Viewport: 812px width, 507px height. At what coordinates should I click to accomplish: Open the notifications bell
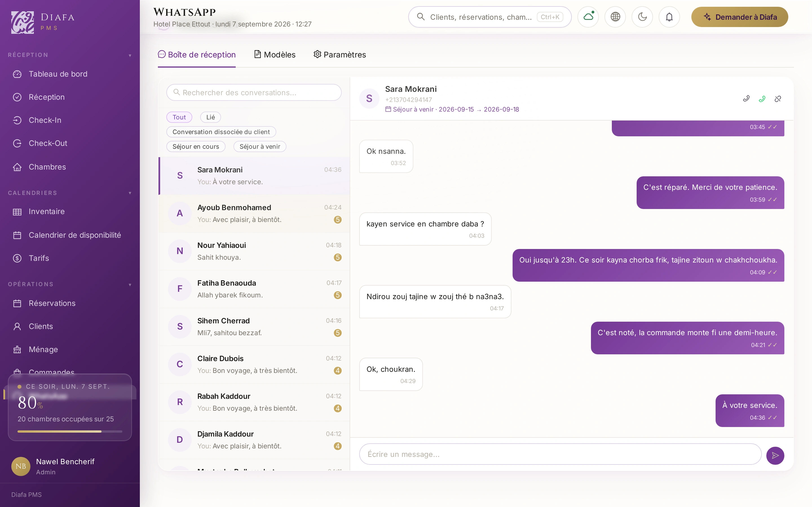(669, 17)
